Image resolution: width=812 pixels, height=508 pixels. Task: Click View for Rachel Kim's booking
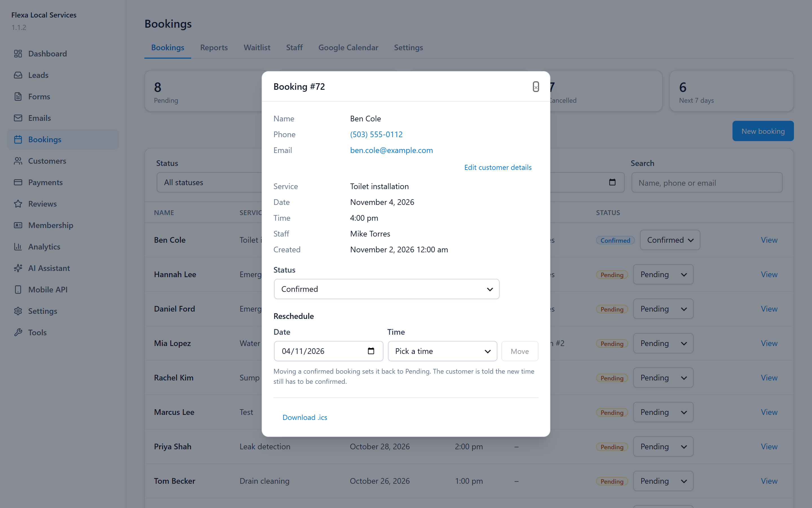pyautogui.click(x=769, y=378)
